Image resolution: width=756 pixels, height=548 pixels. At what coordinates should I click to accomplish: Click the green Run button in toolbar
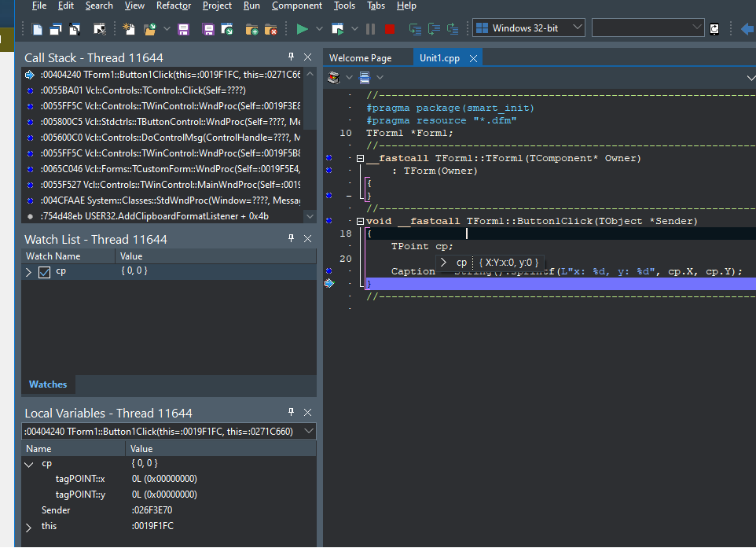click(302, 29)
